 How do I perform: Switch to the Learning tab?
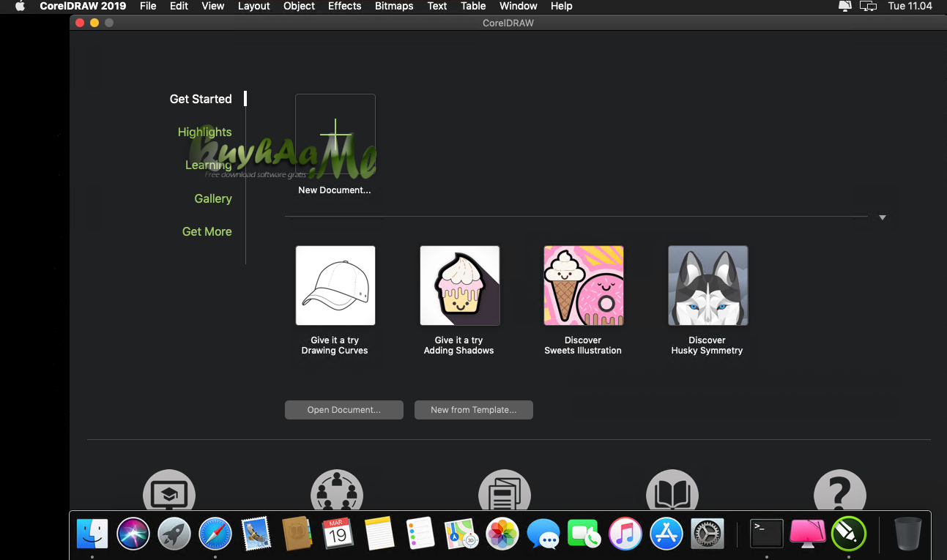pos(209,165)
